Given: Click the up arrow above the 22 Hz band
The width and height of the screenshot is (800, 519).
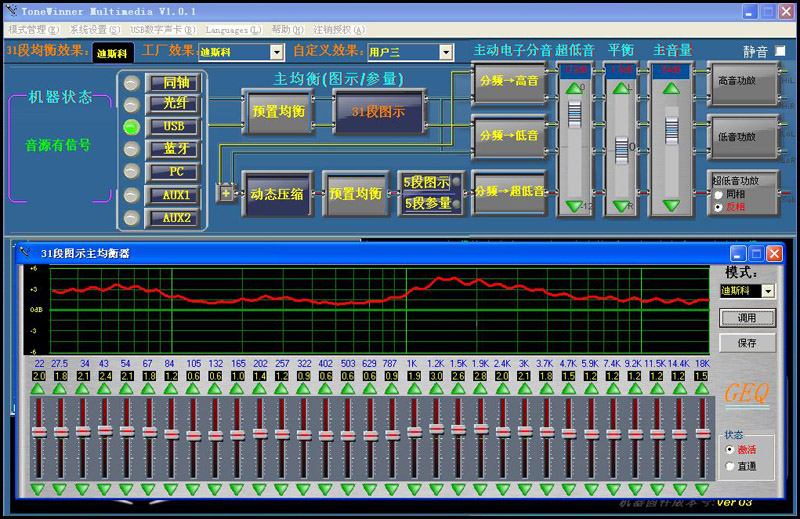Looking at the screenshot, I should [38, 389].
